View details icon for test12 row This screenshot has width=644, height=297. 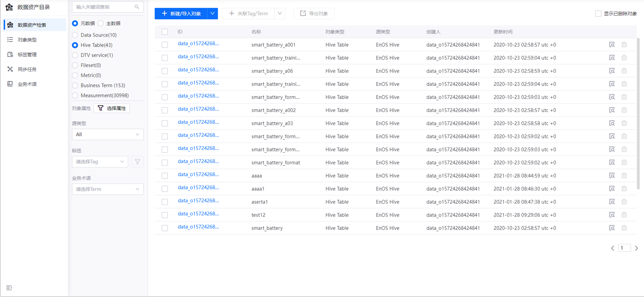pos(612,215)
